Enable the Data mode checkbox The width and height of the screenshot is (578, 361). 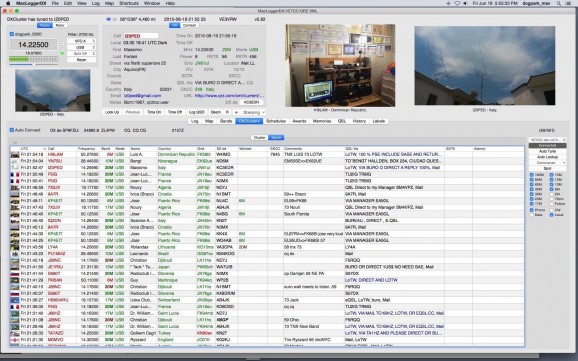[x=532, y=215]
